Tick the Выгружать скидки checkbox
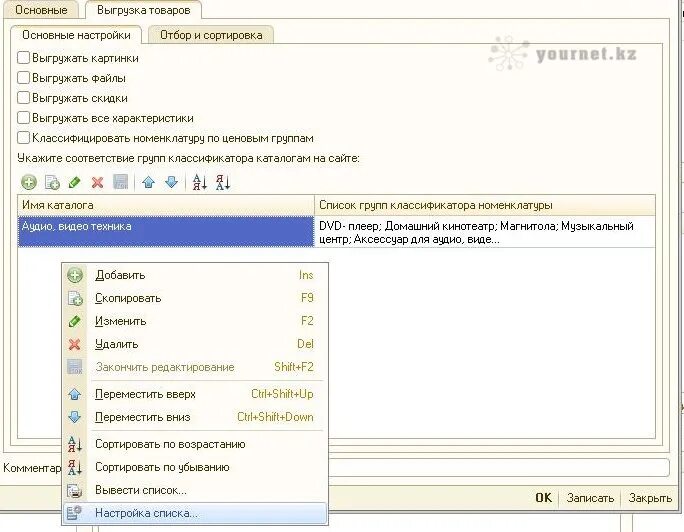This screenshot has height=532, width=684. click(x=23, y=98)
